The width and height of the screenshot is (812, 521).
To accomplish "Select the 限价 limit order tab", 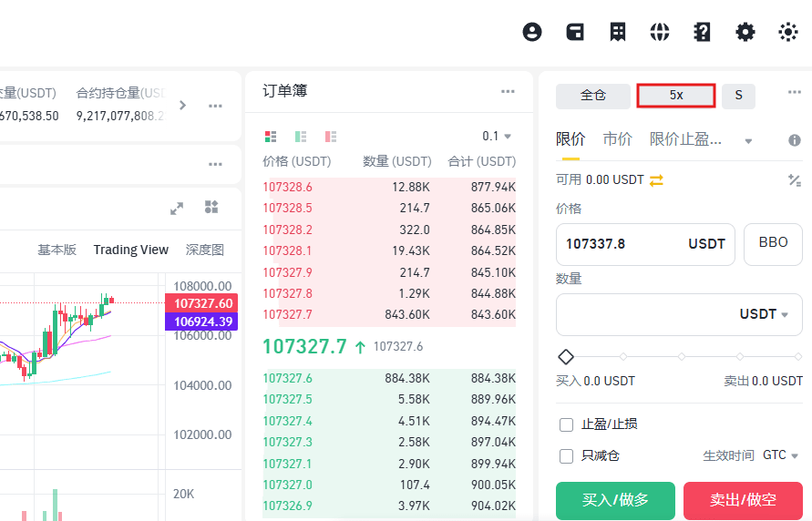I will (x=570, y=139).
